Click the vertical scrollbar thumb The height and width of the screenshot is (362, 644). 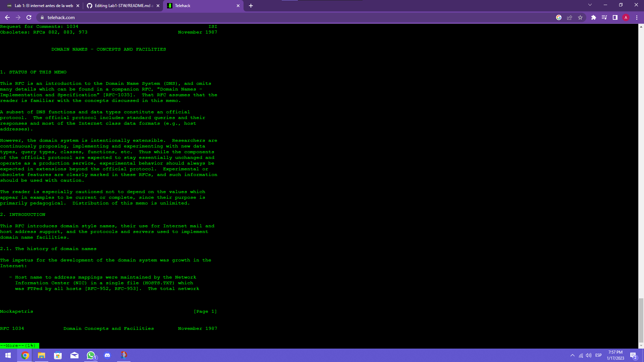pyautogui.click(x=641, y=320)
